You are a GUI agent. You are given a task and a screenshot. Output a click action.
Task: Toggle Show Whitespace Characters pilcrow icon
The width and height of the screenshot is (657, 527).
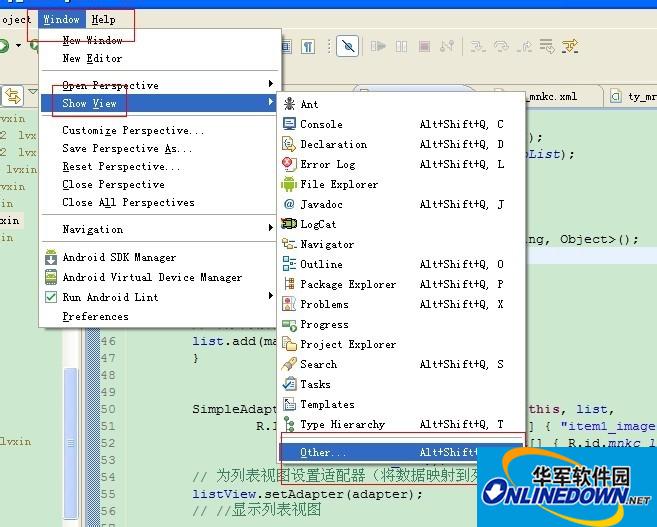[x=308, y=46]
